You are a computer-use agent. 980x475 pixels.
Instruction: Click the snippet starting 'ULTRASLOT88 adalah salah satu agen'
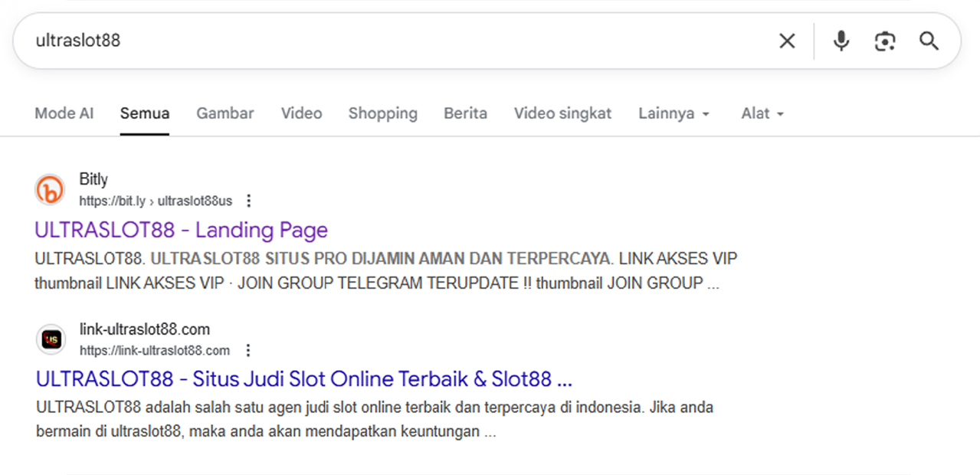(375, 419)
